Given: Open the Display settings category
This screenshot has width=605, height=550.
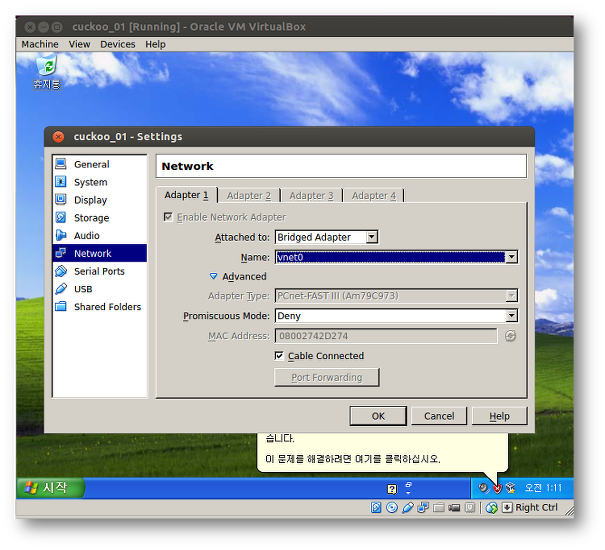Looking at the screenshot, I should coord(100,200).
